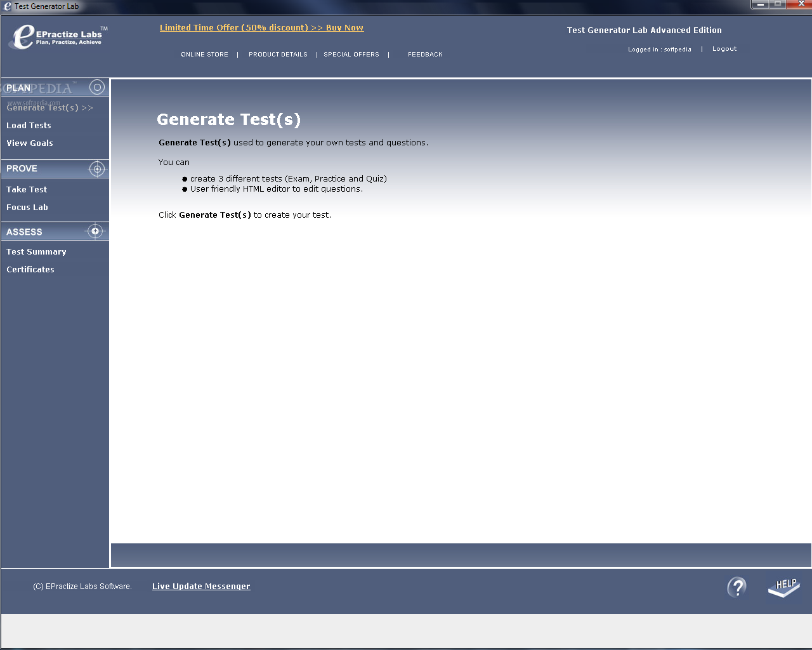Image resolution: width=812 pixels, height=650 pixels.
Task: Click 'Test Generator Lab Advanced Edition' title text
Action: [645, 30]
